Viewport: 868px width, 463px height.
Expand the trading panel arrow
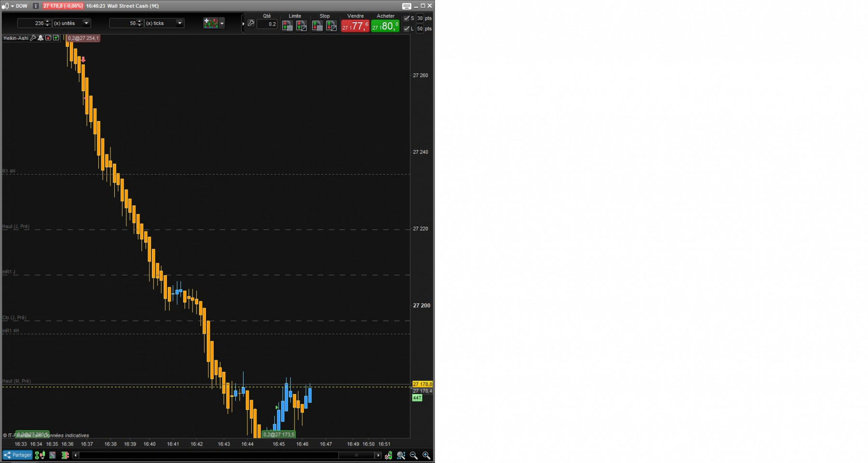(x=243, y=24)
